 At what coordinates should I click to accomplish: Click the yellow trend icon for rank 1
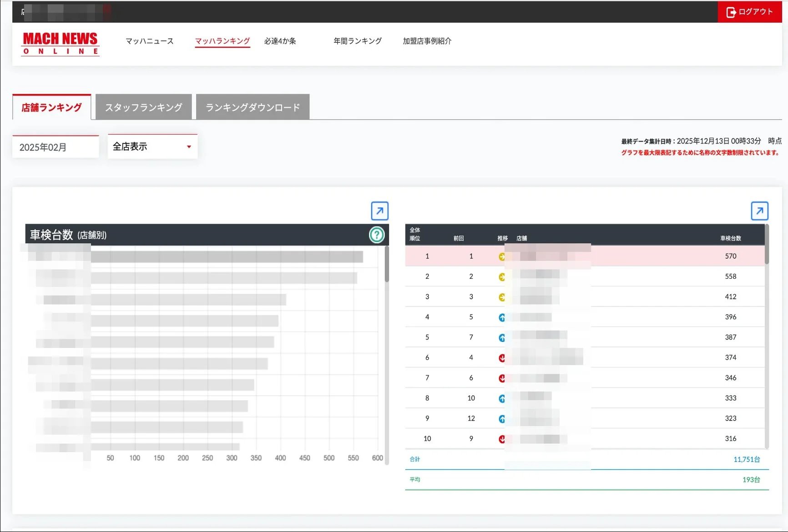[502, 256]
